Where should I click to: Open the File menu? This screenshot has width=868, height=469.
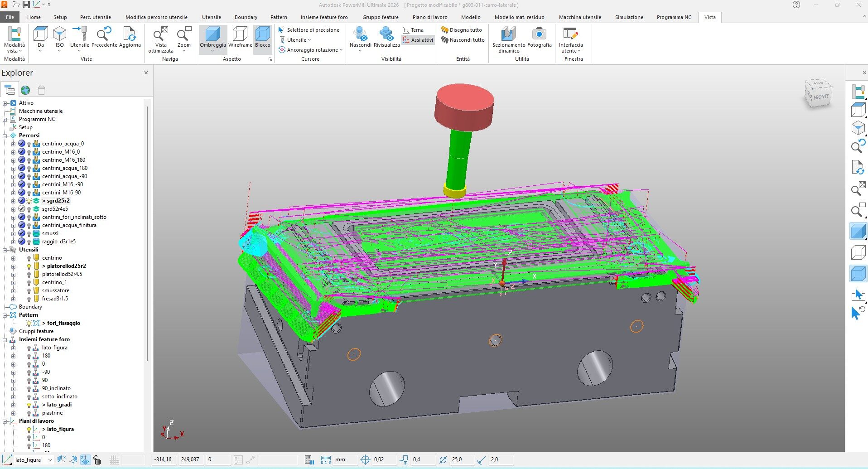(x=10, y=17)
